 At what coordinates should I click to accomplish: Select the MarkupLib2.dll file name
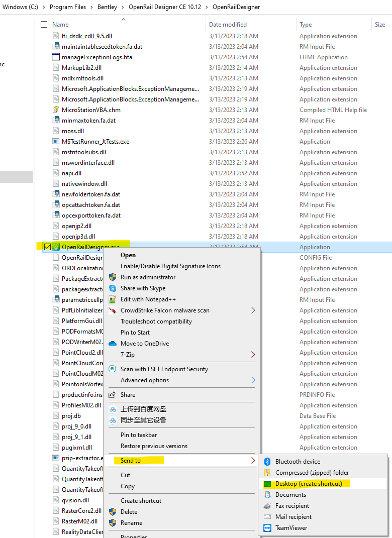[x=82, y=68]
